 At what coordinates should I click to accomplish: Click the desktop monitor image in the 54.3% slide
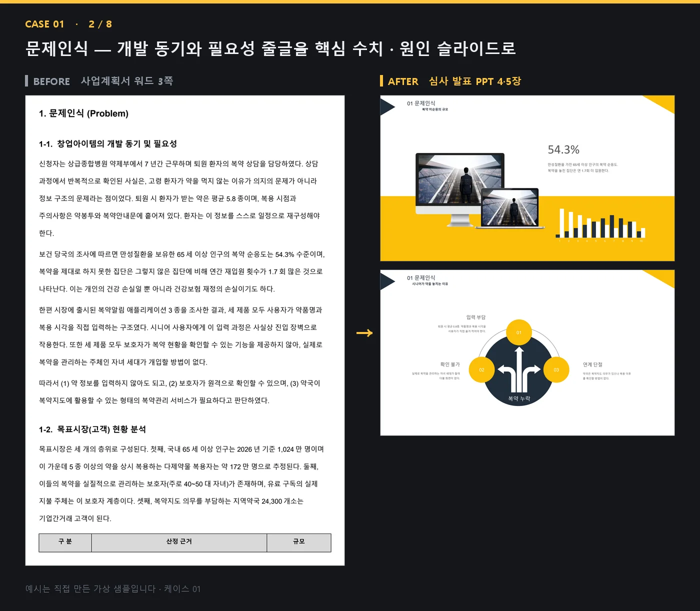[460, 190]
